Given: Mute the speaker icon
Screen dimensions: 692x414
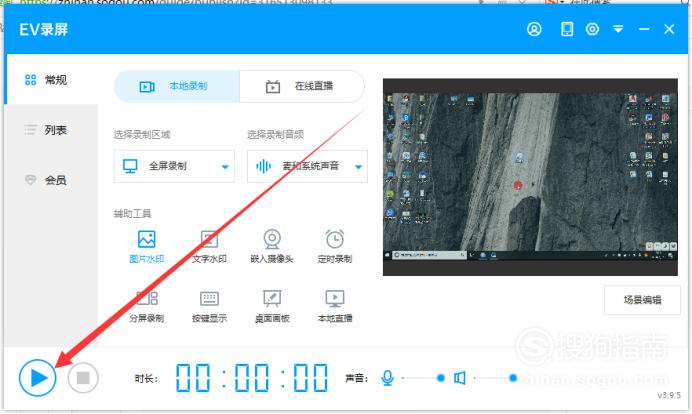Looking at the screenshot, I should click(x=459, y=378).
